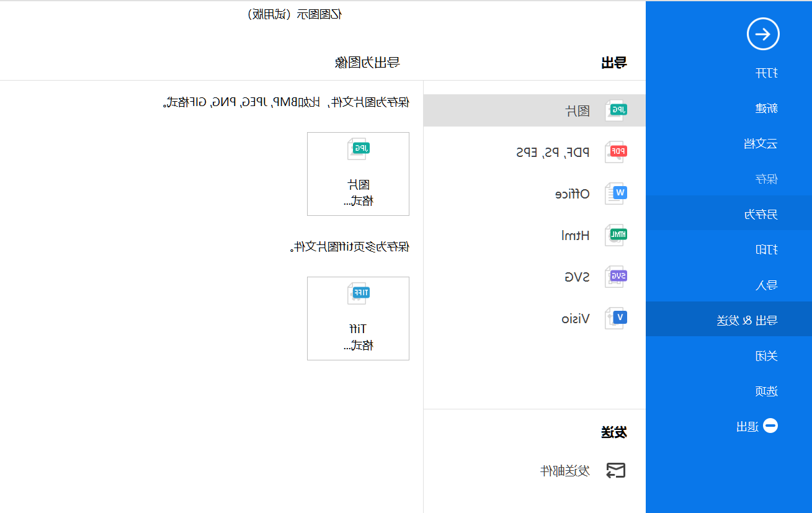Click the 图片格式... button
Screen dimensions: 812x513
pyautogui.click(x=359, y=174)
